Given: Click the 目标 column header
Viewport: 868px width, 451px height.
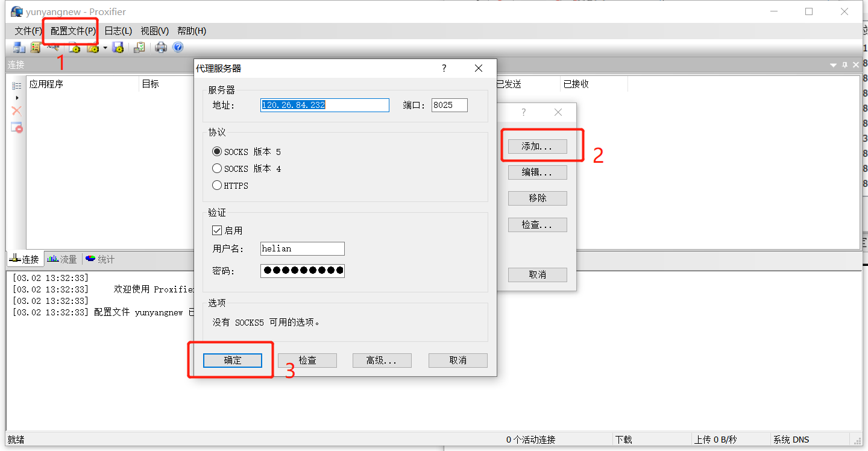Looking at the screenshot, I should point(151,84).
